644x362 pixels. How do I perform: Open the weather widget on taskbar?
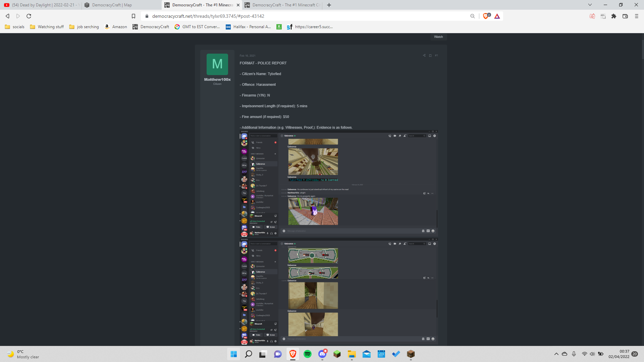coord(23,354)
